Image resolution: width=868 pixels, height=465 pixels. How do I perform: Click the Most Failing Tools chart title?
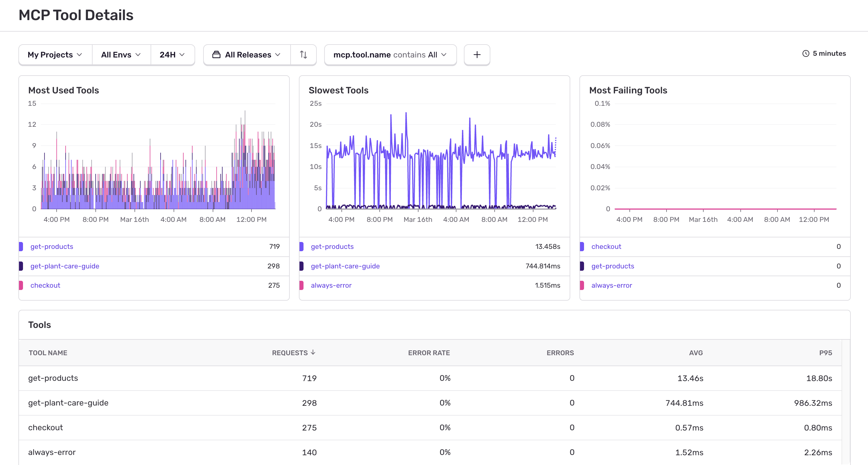click(628, 90)
